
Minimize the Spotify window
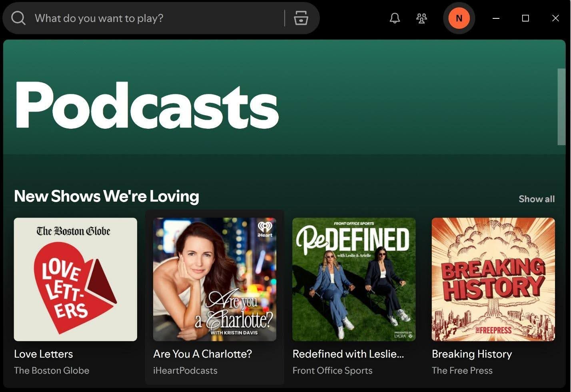pos(496,18)
